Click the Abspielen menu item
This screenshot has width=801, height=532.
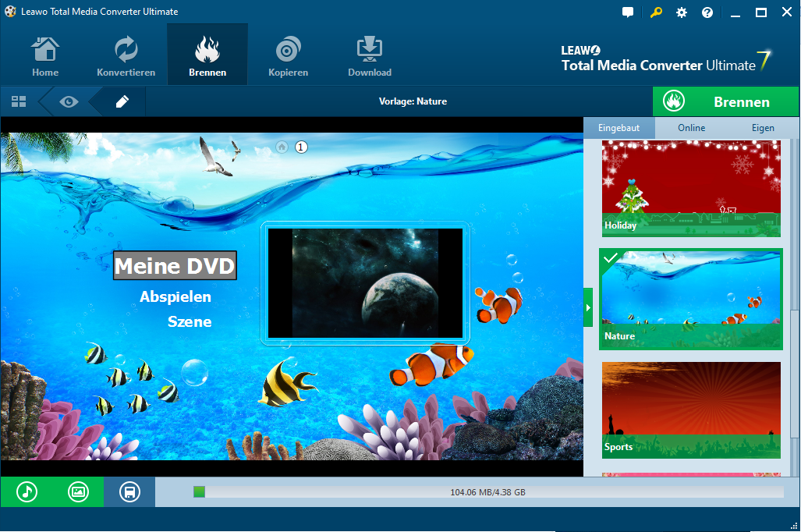click(x=175, y=297)
